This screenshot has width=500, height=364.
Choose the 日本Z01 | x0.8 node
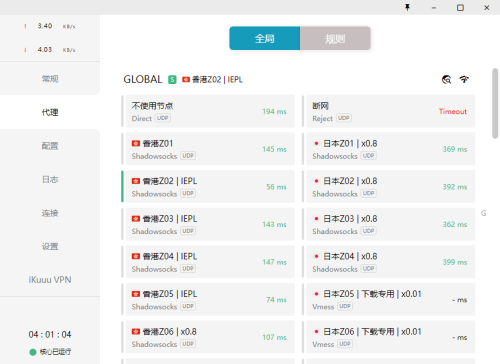coord(389,149)
